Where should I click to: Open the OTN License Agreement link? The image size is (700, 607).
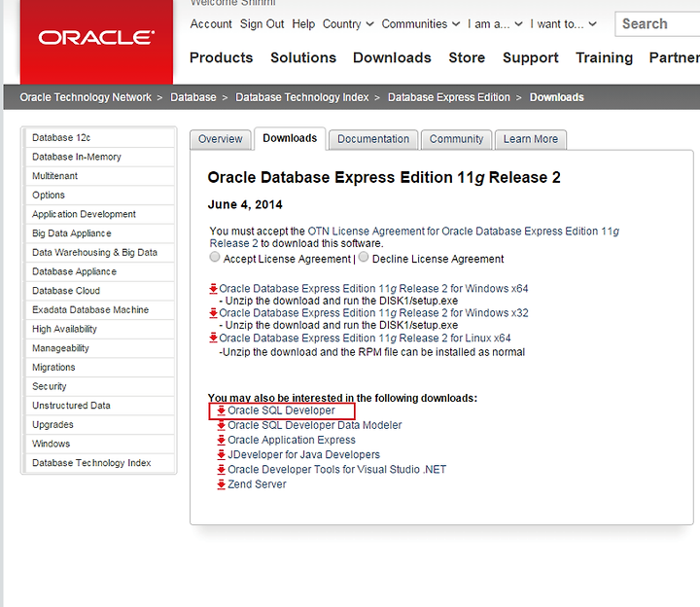(414, 237)
